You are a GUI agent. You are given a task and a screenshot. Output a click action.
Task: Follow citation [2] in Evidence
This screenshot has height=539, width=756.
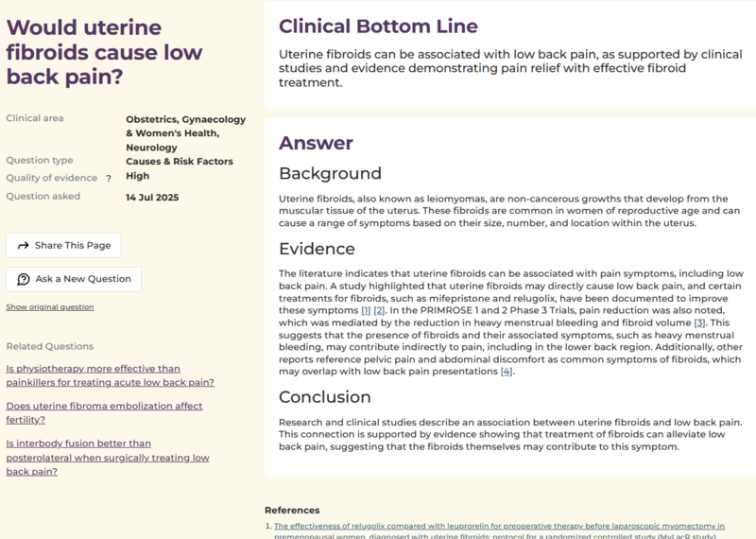[379, 310]
